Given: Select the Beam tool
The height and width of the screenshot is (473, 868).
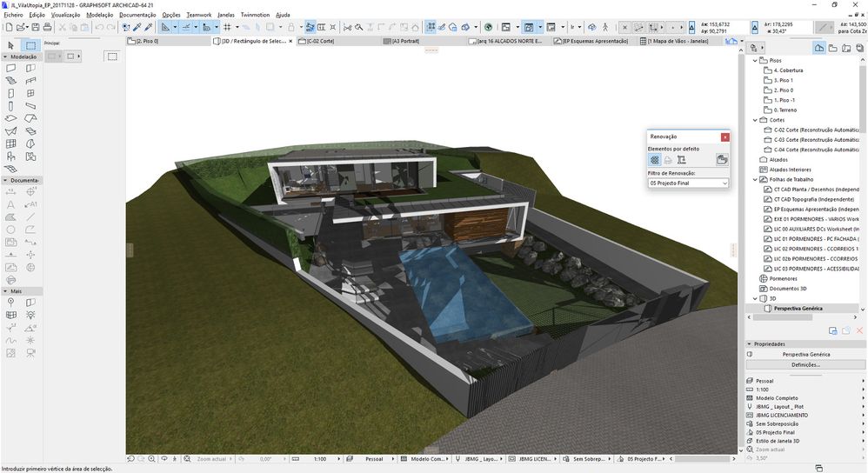Looking at the screenshot, I should [x=30, y=106].
